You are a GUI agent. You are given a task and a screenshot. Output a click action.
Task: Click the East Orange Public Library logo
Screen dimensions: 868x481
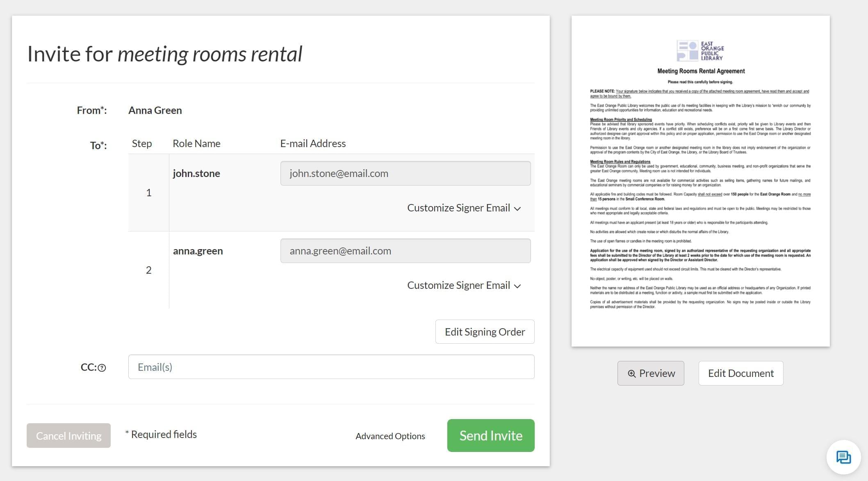[700, 51]
